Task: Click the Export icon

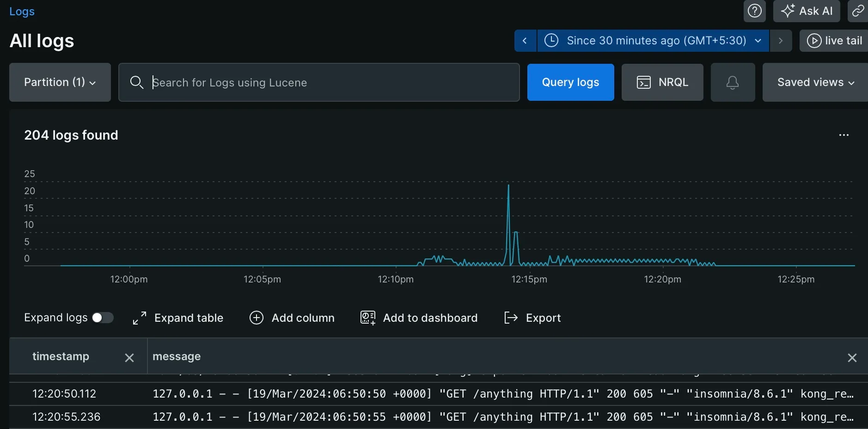Action: tap(511, 318)
